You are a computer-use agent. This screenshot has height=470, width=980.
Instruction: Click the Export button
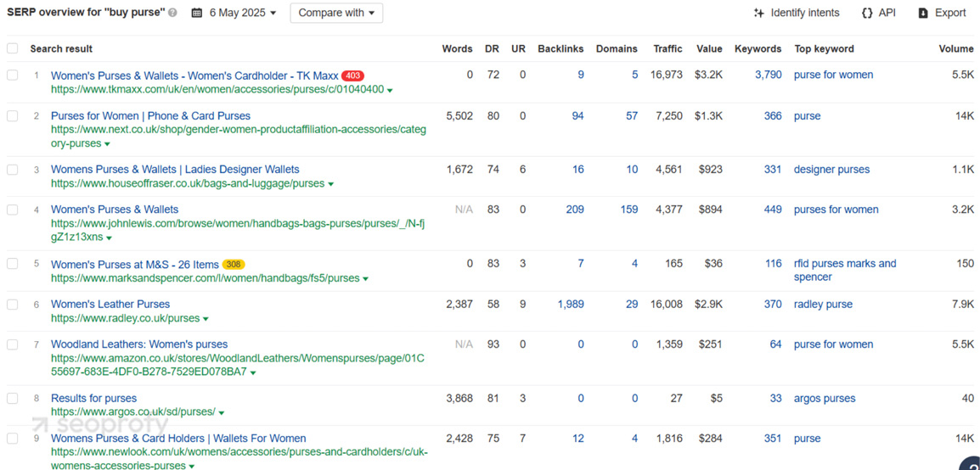click(942, 13)
